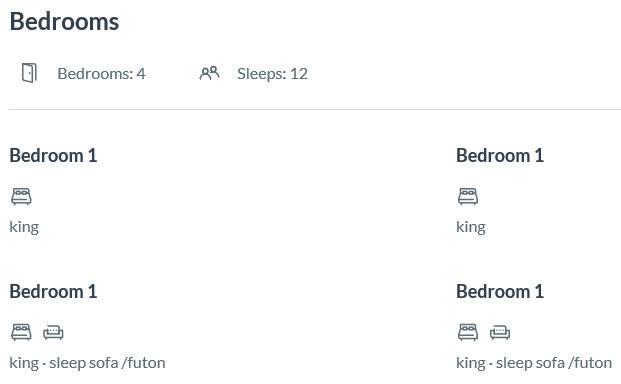Click the horizontal divider line below the summary
Screen dimensions: 621x384
pyautogui.click(x=315, y=109)
